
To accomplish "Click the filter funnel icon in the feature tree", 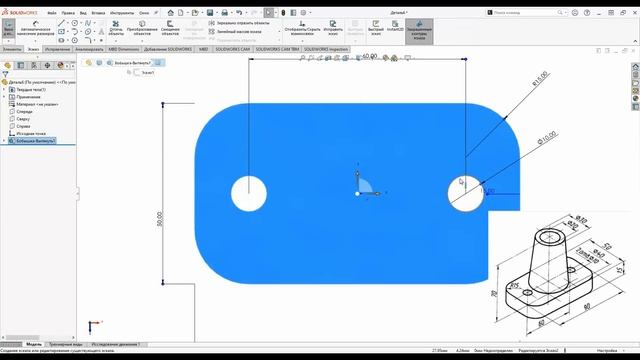I will pos(5,74).
